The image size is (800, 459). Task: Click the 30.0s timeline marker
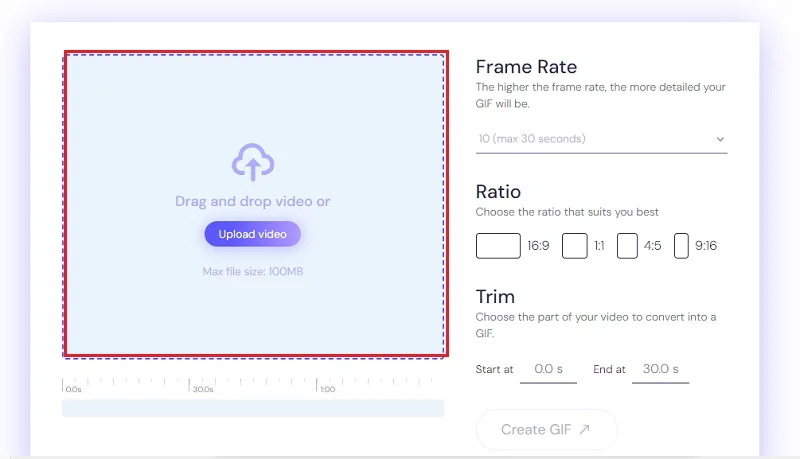coord(203,389)
